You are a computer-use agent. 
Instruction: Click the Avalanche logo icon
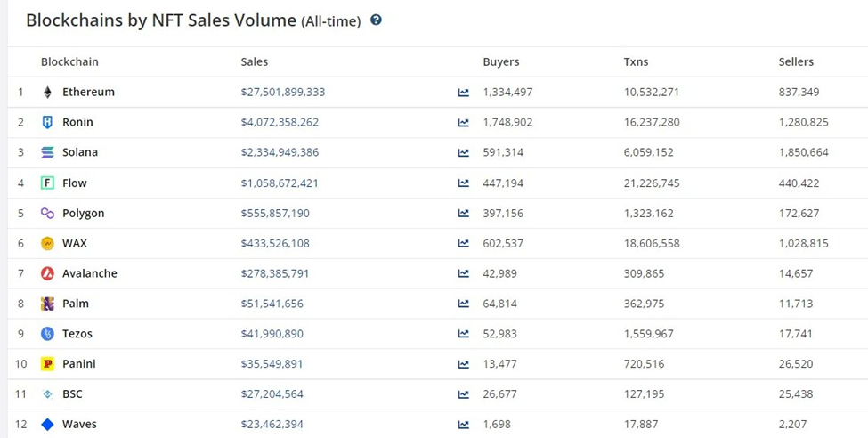(48, 273)
